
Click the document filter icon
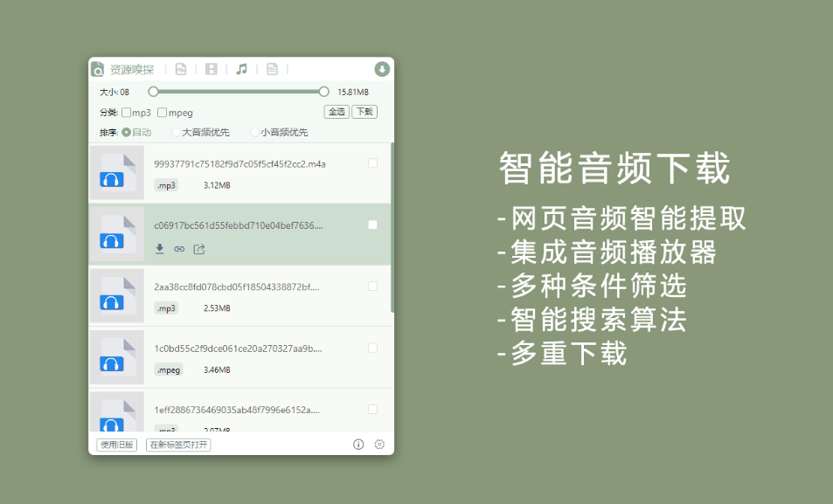pos(272,68)
